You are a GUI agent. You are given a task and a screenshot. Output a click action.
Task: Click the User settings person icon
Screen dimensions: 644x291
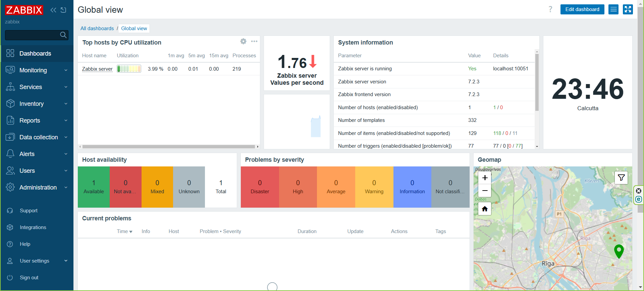[x=10, y=261]
